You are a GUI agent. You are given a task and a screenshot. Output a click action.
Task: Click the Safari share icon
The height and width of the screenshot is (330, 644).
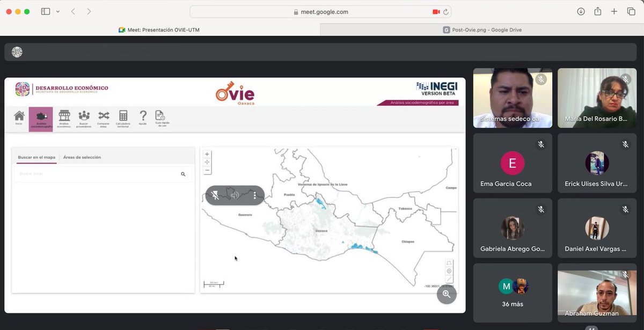597,11
